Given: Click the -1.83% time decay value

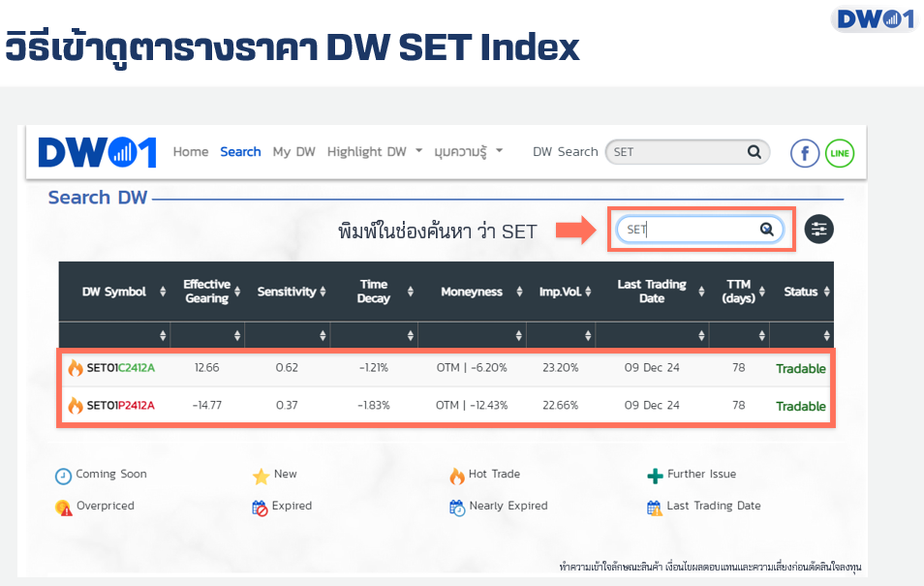Looking at the screenshot, I should point(374,406).
